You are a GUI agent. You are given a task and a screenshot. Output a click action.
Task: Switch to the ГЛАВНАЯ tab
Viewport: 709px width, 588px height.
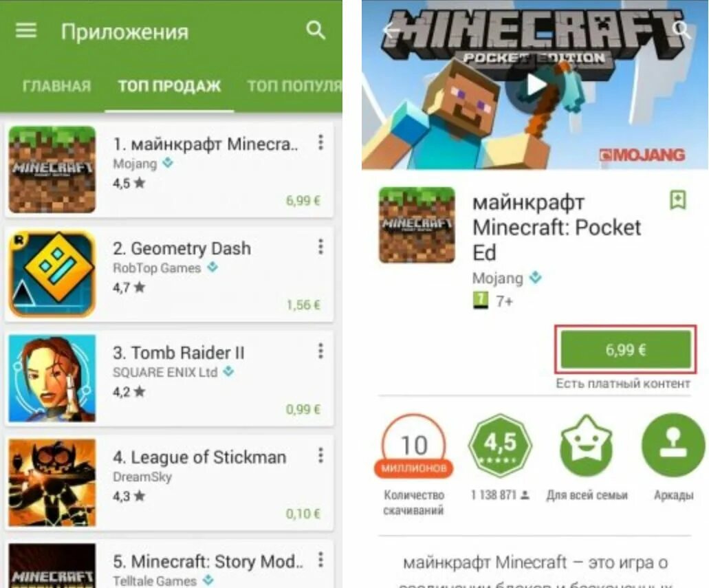(x=57, y=86)
